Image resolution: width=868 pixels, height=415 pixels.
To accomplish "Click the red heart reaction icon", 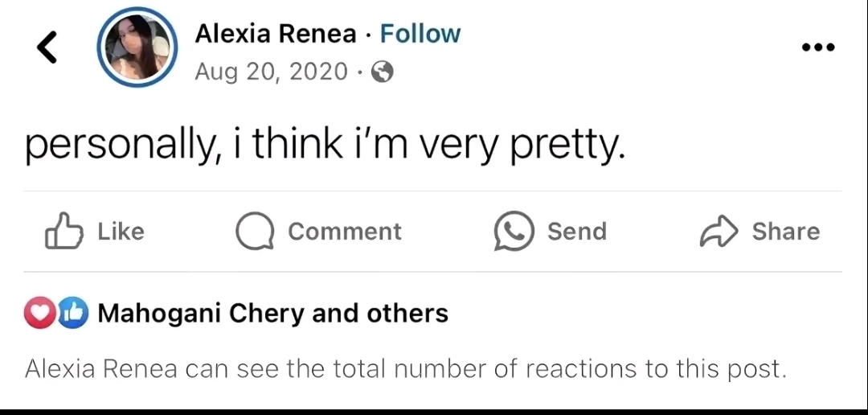I will pyautogui.click(x=39, y=314).
